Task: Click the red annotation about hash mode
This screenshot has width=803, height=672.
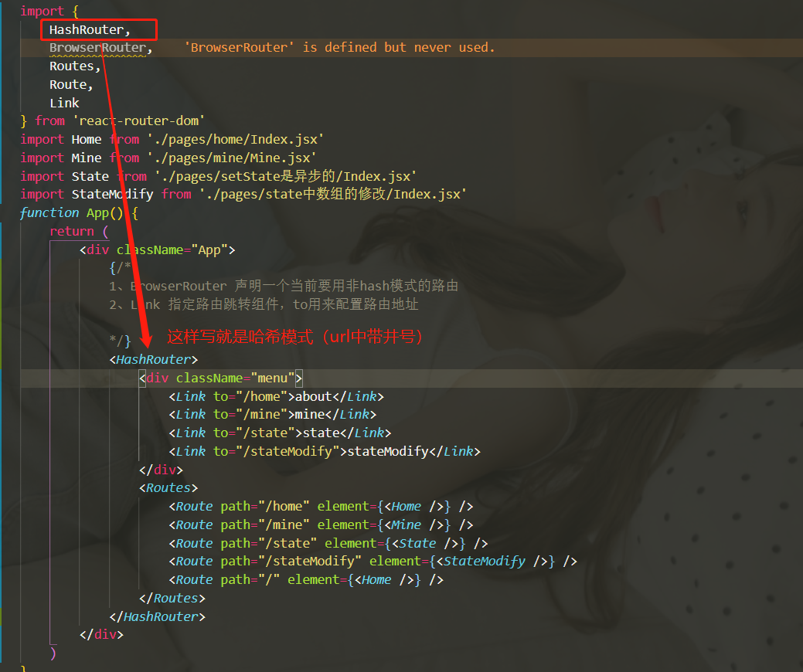Action: click(294, 337)
